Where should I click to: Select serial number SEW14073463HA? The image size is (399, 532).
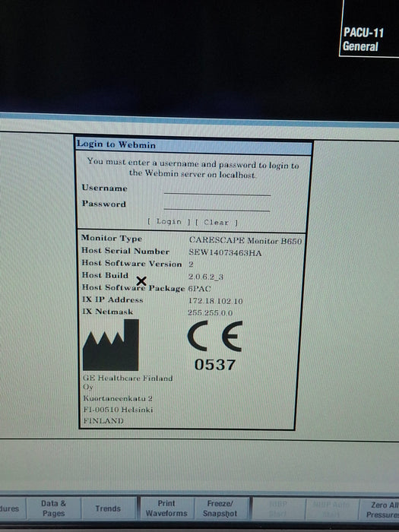tap(225, 253)
